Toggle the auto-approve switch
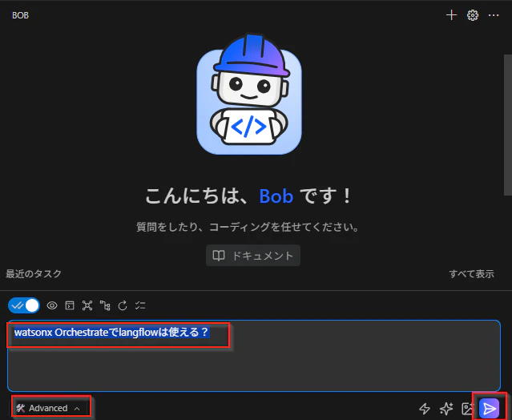The image size is (512, 420). [x=24, y=305]
